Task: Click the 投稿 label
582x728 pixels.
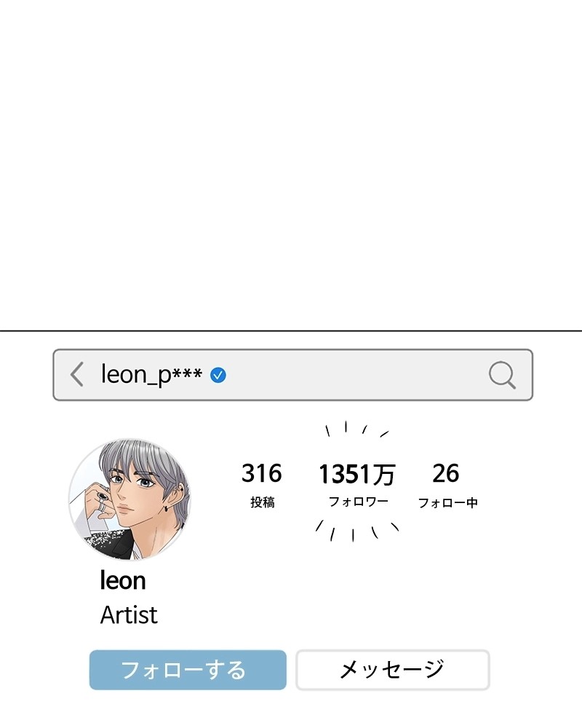Action: (262, 502)
